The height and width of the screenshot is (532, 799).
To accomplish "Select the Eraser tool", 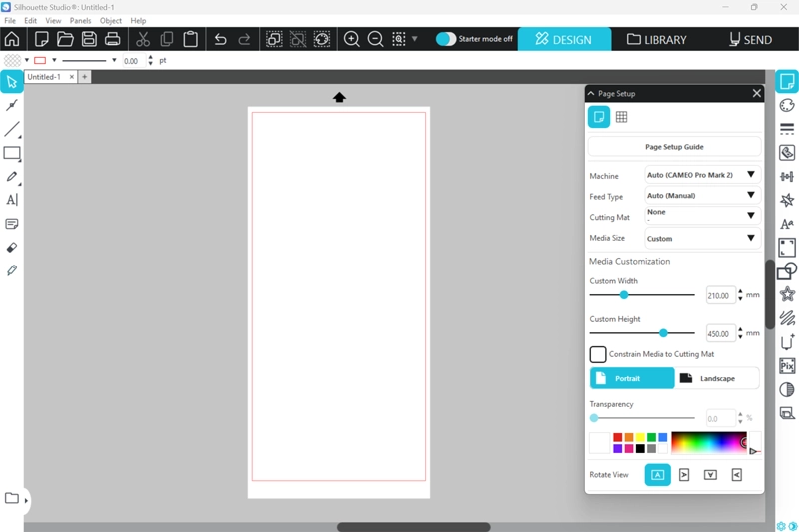I will tap(12, 247).
